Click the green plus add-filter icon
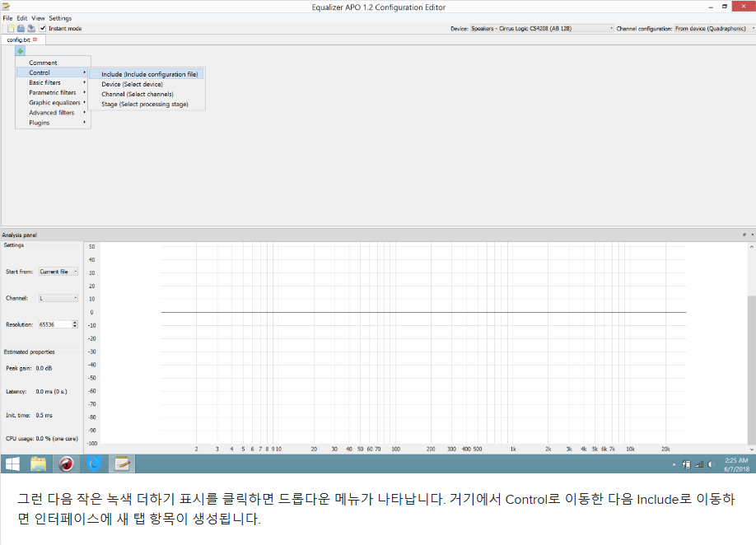756x545 pixels. click(x=21, y=51)
